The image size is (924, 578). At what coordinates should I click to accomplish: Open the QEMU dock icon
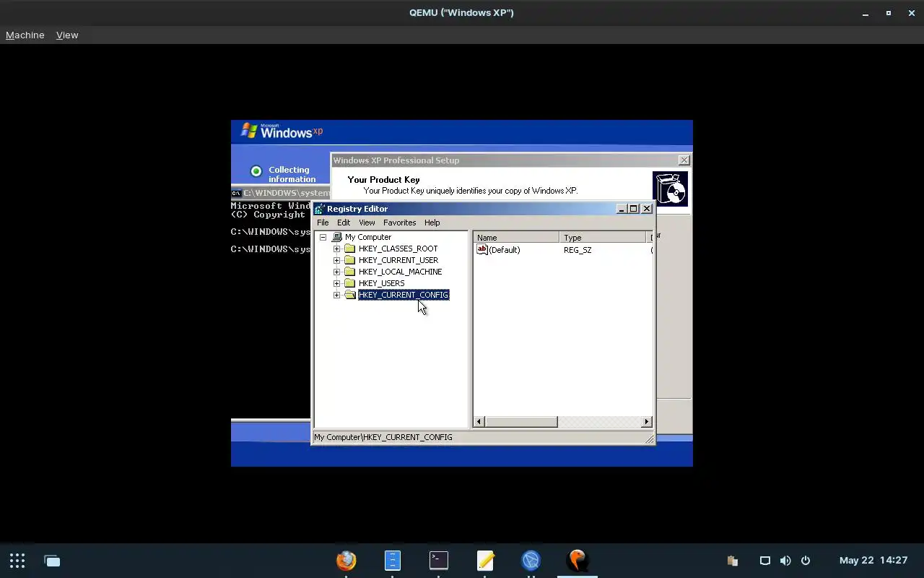coord(577,561)
